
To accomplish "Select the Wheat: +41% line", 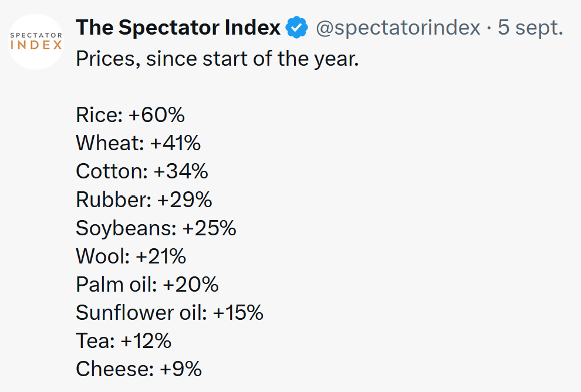I will (138, 143).
